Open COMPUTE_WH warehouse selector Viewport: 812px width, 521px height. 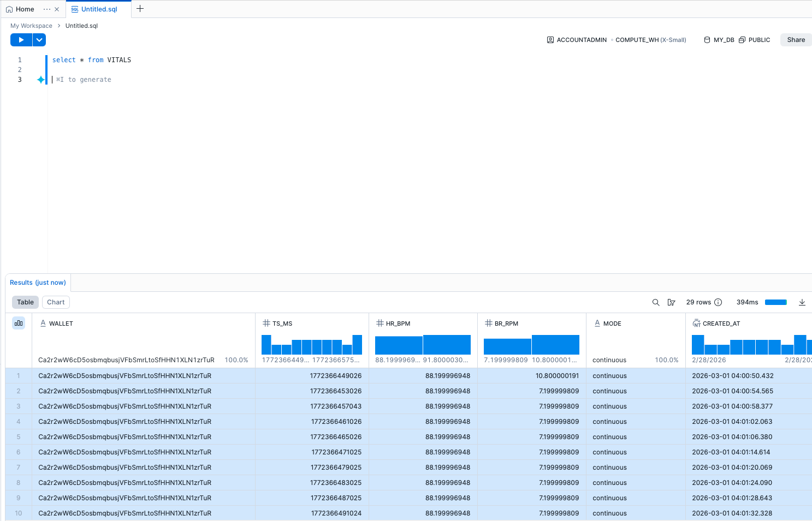(650, 40)
